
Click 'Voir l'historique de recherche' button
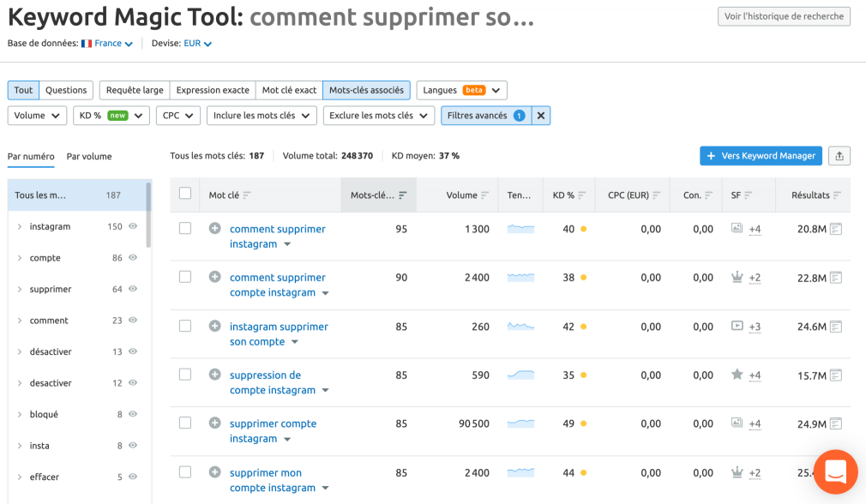[x=784, y=16]
